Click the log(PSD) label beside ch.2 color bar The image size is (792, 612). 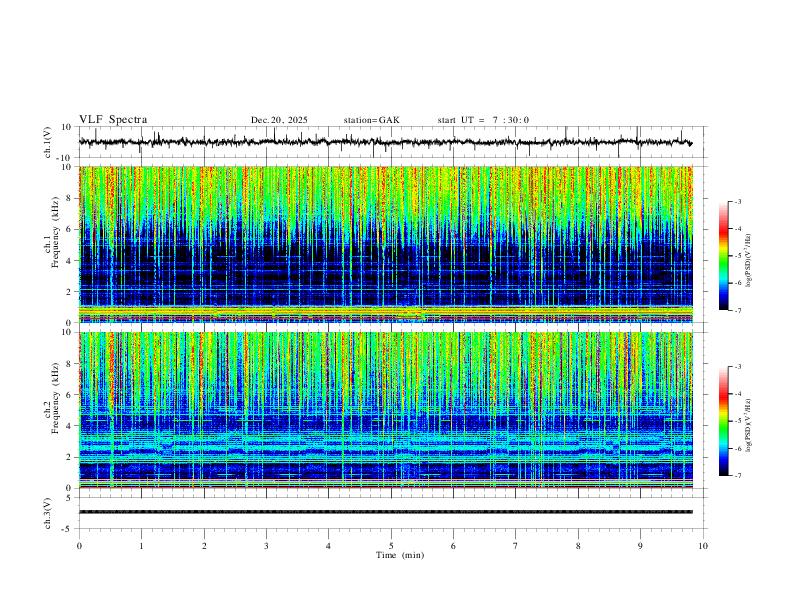749,425
